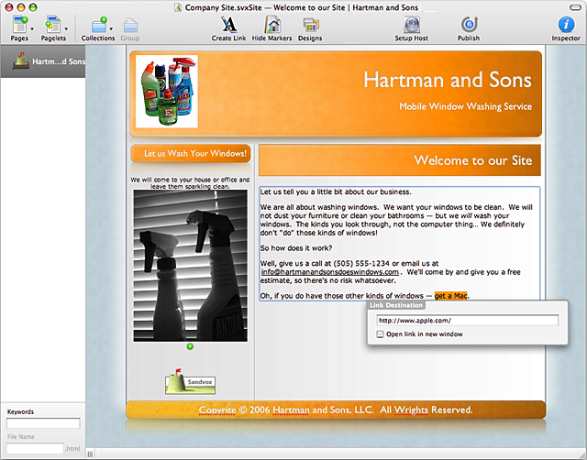
Task: Click the highlighted 'get a Mac' link
Action: click(x=451, y=296)
